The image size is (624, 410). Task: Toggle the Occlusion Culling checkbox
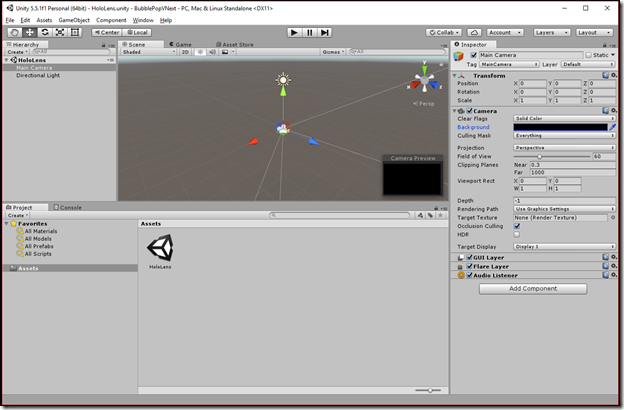point(517,226)
